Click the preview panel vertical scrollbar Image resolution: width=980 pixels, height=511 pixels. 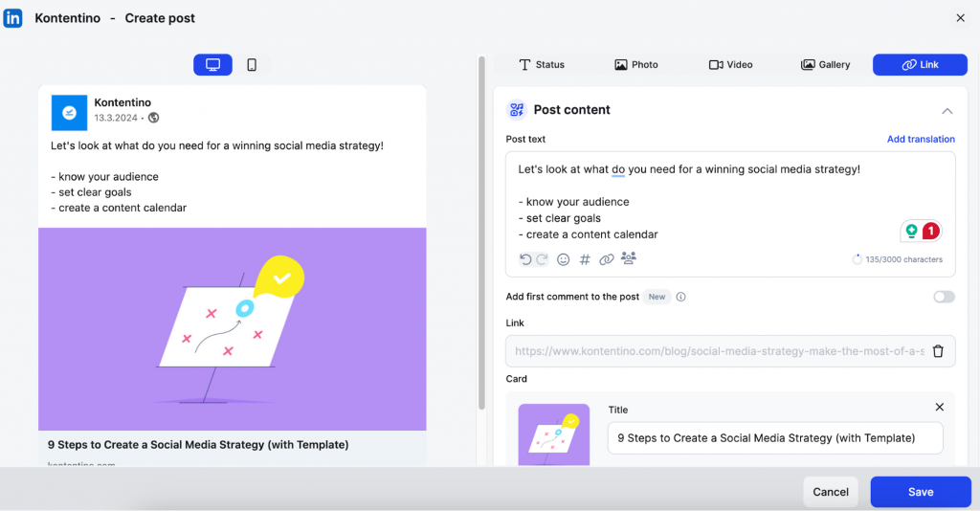(x=481, y=233)
